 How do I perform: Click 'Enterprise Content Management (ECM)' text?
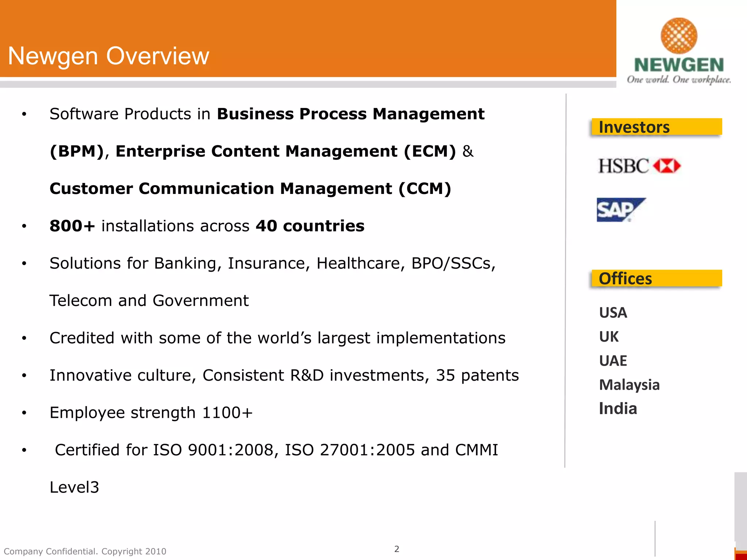click(x=286, y=151)
